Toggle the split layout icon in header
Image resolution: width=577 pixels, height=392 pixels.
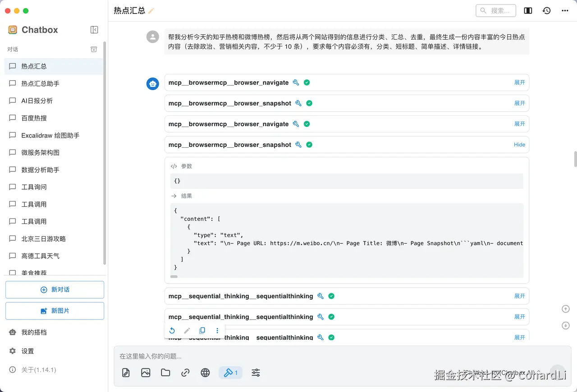pyautogui.click(x=528, y=10)
